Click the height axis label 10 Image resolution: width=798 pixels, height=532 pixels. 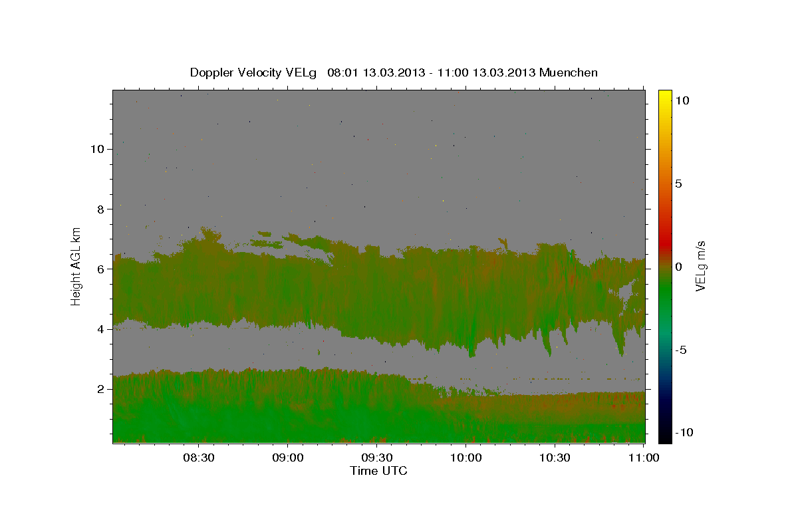click(98, 149)
